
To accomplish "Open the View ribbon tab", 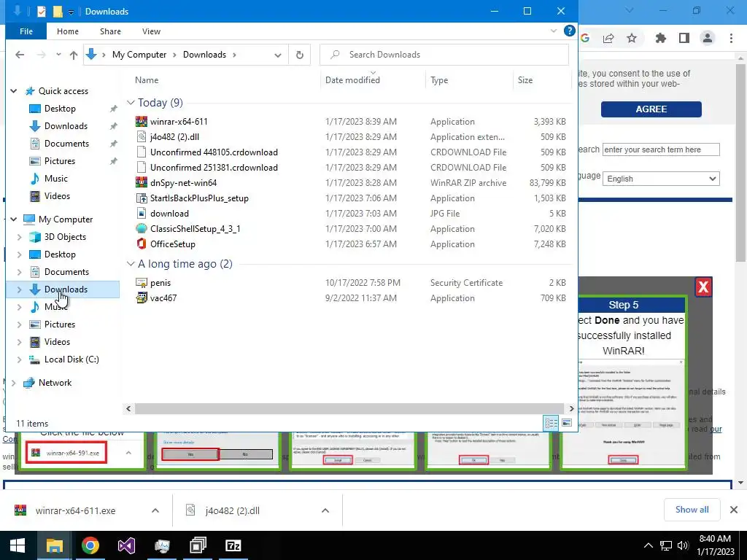I will click(151, 31).
